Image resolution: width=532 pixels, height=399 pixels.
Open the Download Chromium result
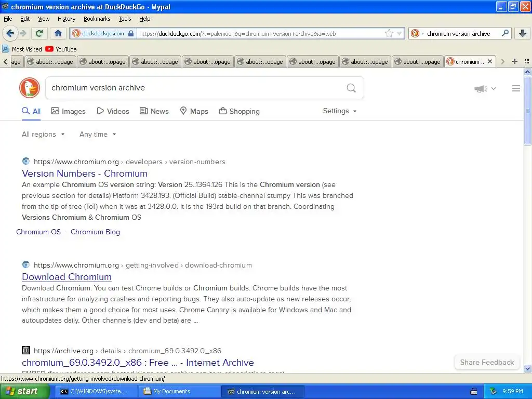click(x=67, y=277)
